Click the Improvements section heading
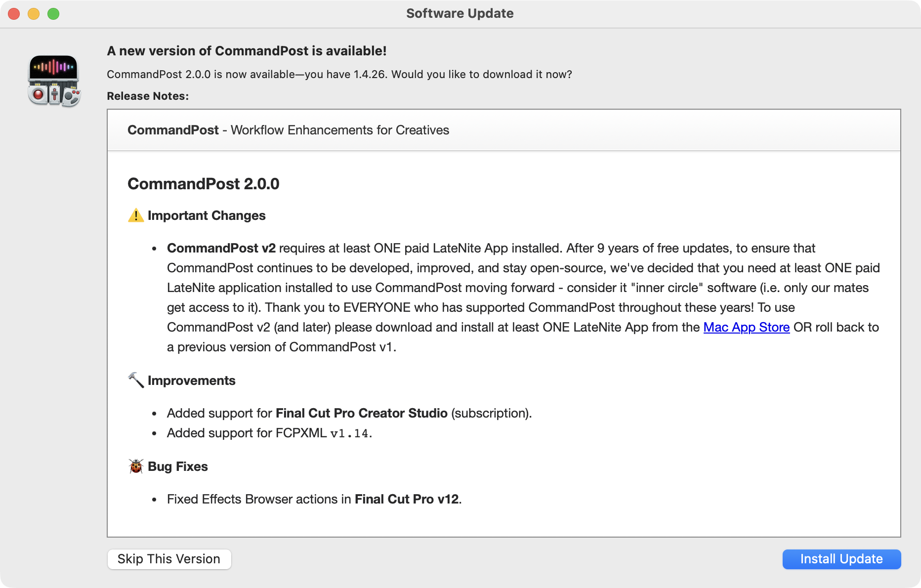The image size is (921, 588). (191, 380)
